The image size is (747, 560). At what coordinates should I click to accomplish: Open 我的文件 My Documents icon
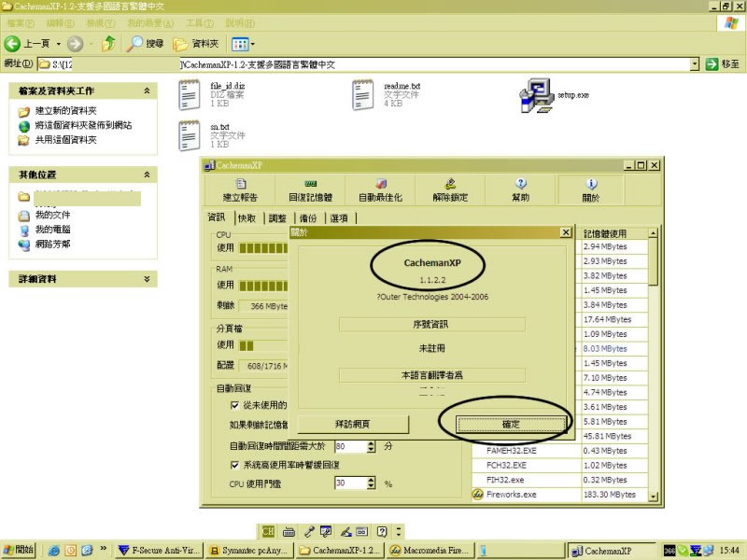click(24, 216)
